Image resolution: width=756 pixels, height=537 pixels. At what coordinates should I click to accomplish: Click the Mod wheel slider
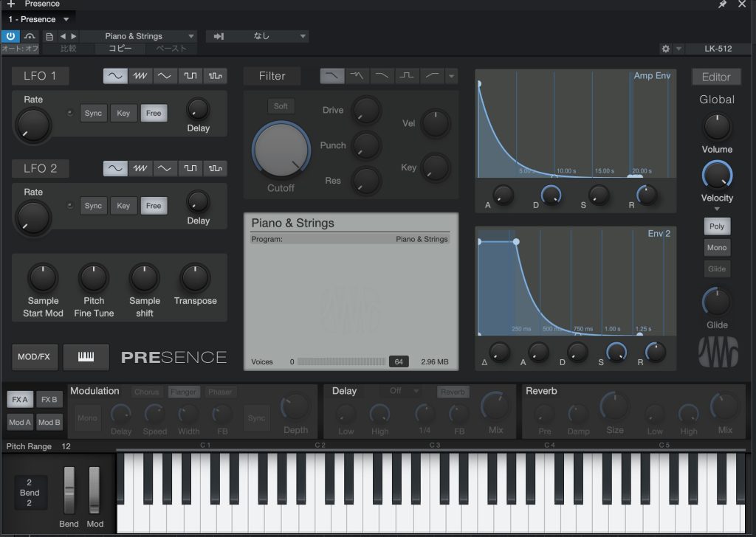94,490
